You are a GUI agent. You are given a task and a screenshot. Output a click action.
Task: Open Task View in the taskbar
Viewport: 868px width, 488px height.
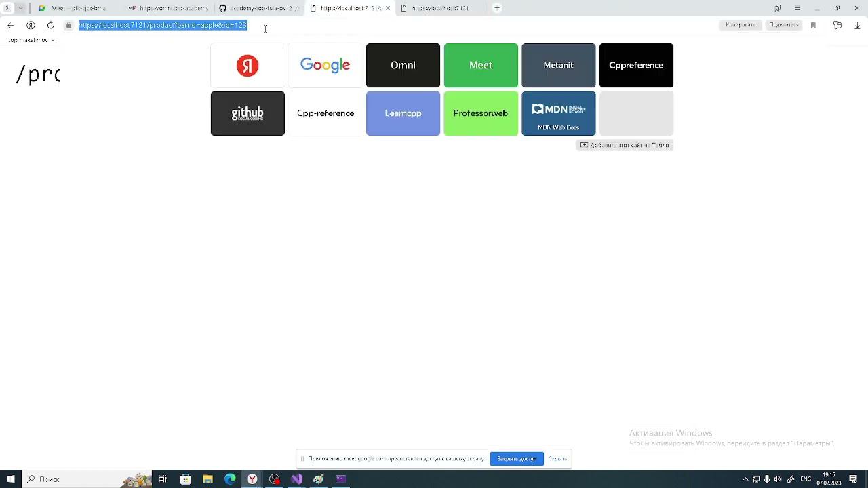pos(163,479)
